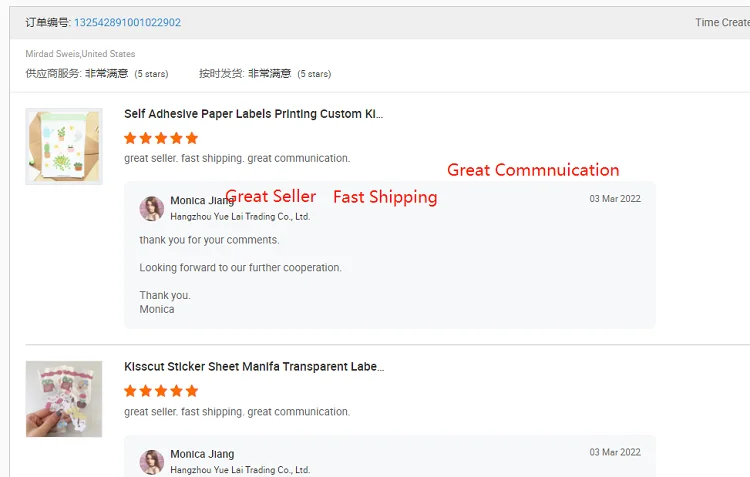Viewport: 750px width, 477px height.
Task: Click the Self Adhesive Paper Labels product thumbnail
Action: [x=64, y=146]
